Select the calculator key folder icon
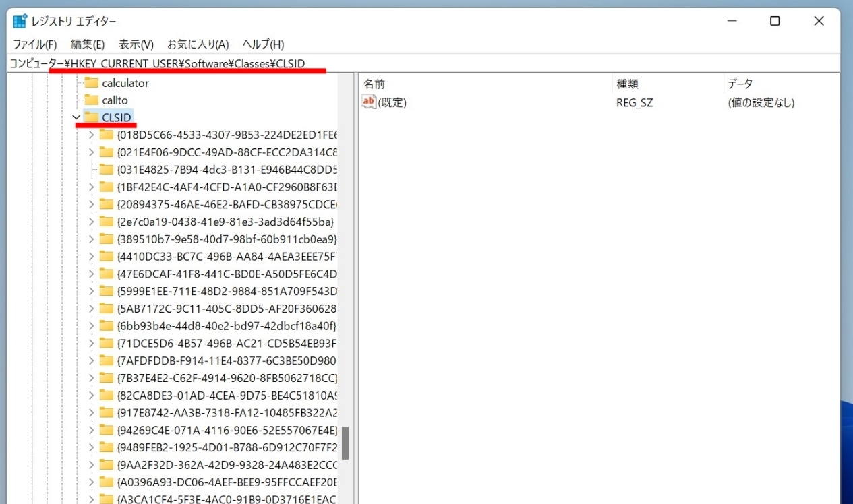Screen dimensions: 853x504 click(x=91, y=83)
